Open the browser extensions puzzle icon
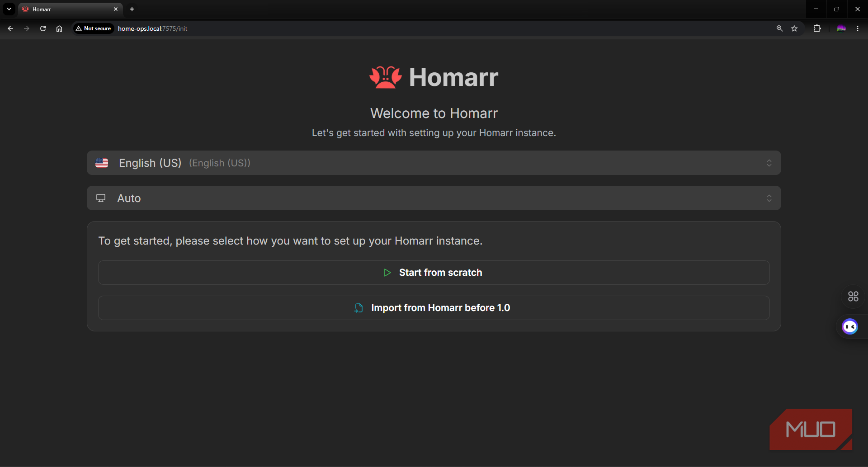868x467 pixels. 817,28
